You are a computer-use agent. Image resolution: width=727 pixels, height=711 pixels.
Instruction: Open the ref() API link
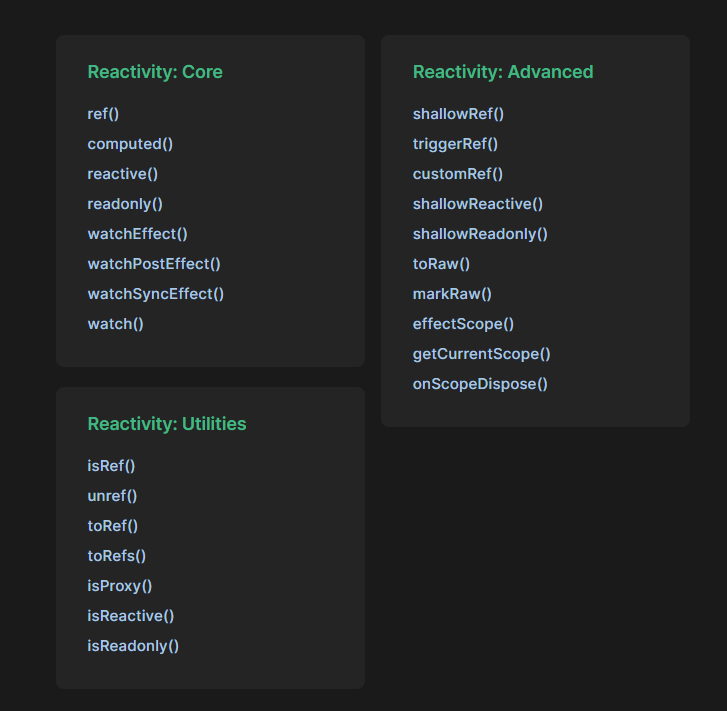tap(103, 114)
